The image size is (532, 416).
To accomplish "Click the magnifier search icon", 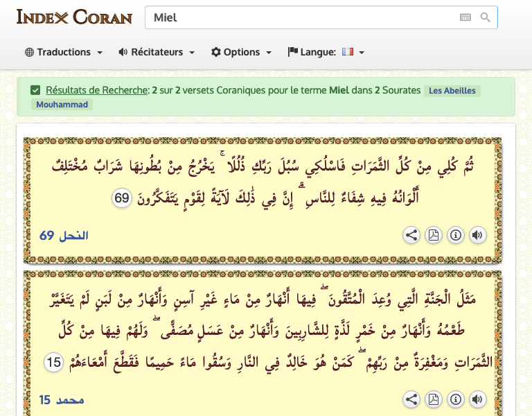I will click(485, 17).
